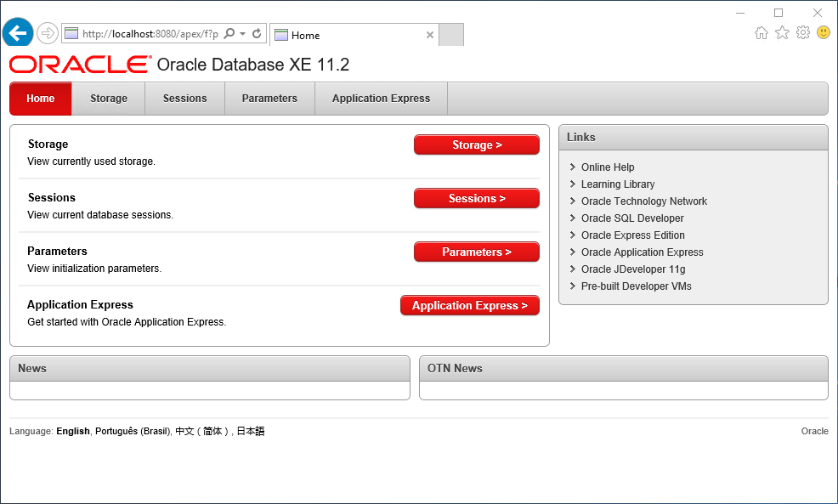Click the refresh page icon

point(257,34)
